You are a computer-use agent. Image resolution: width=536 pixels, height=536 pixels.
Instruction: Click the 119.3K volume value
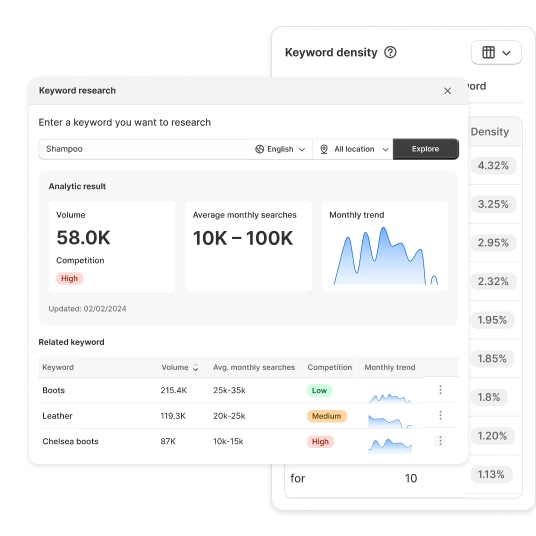pos(173,416)
